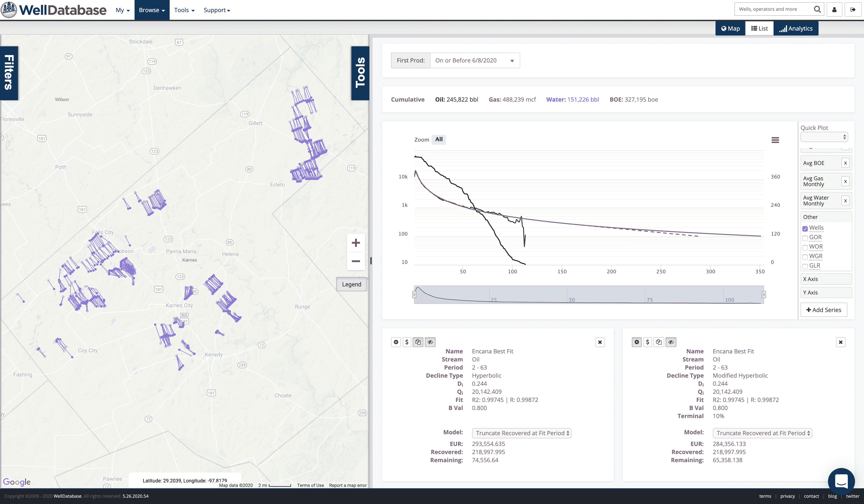Click the Legend button on map
Screen dimensions: 864x504
pos(351,284)
